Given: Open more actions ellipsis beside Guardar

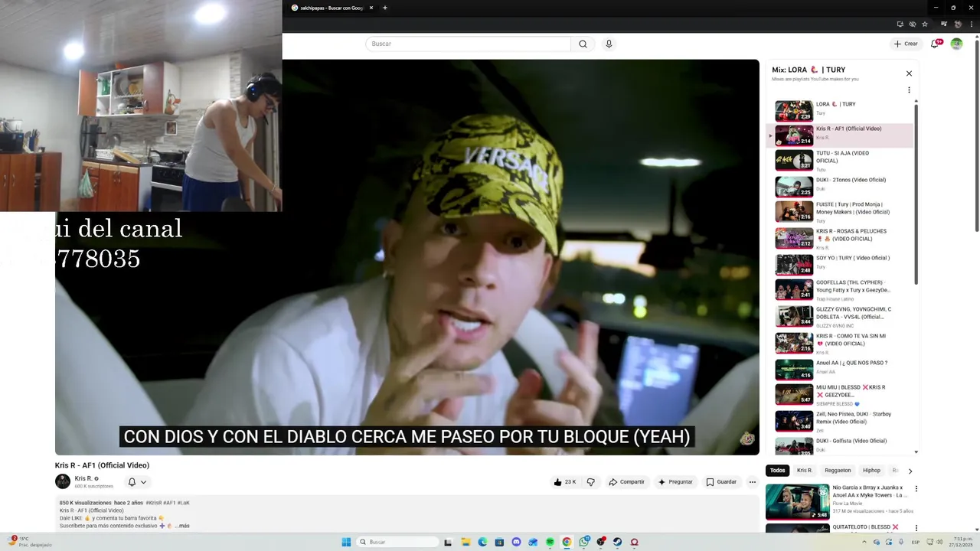Looking at the screenshot, I should 752,482.
